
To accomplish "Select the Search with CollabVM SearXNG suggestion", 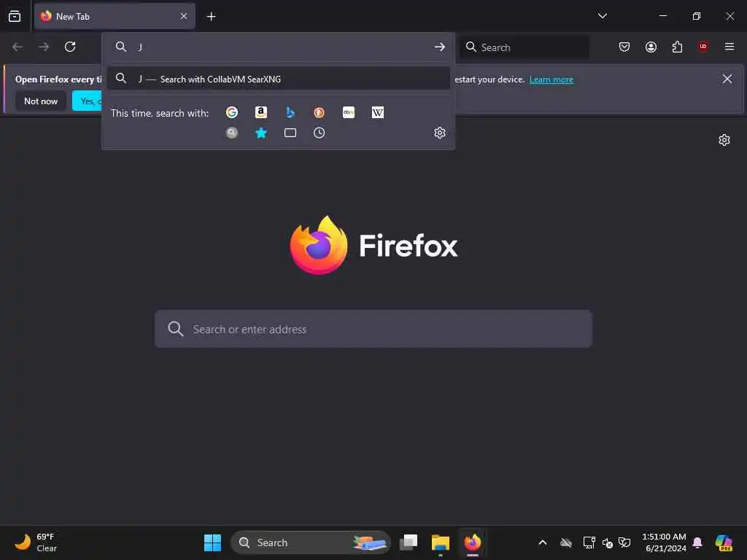I will pyautogui.click(x=279, y=79).
